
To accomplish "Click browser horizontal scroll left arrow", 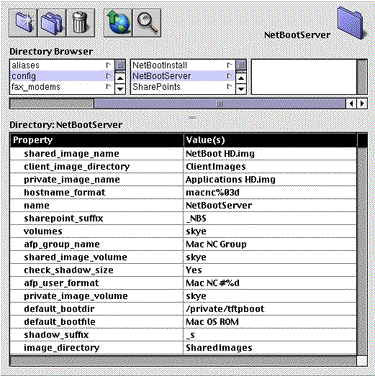I will tap(351, 104).
